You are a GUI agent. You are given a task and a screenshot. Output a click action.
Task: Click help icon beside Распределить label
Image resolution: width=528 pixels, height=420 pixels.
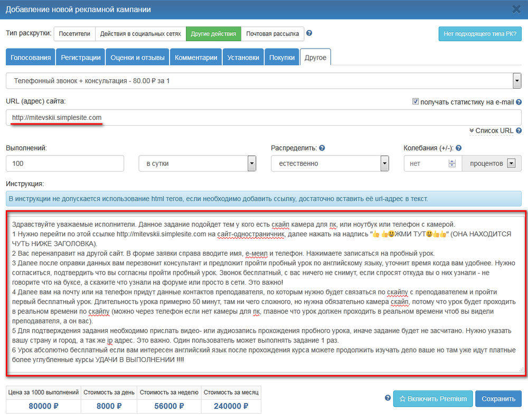[x=322, y=148]
